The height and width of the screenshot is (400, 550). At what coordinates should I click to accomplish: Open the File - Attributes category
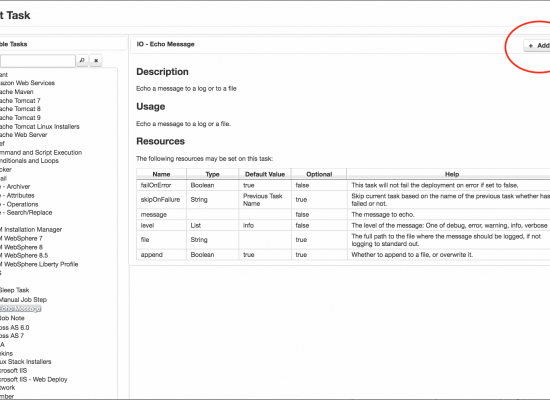(x=17, y=195)
